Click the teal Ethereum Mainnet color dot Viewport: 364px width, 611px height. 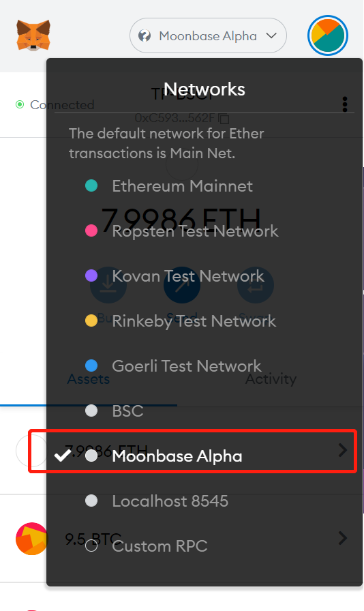(91, 185)
